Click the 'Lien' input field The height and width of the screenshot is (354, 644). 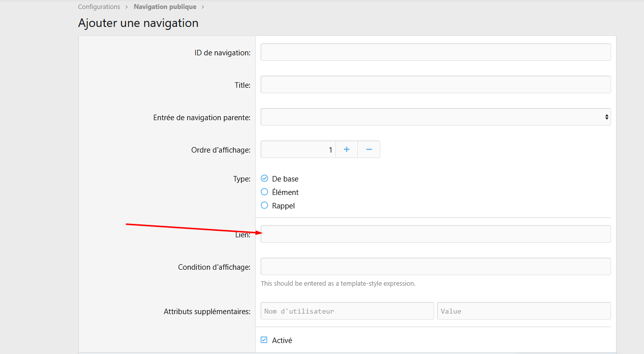tap(435, 234)
